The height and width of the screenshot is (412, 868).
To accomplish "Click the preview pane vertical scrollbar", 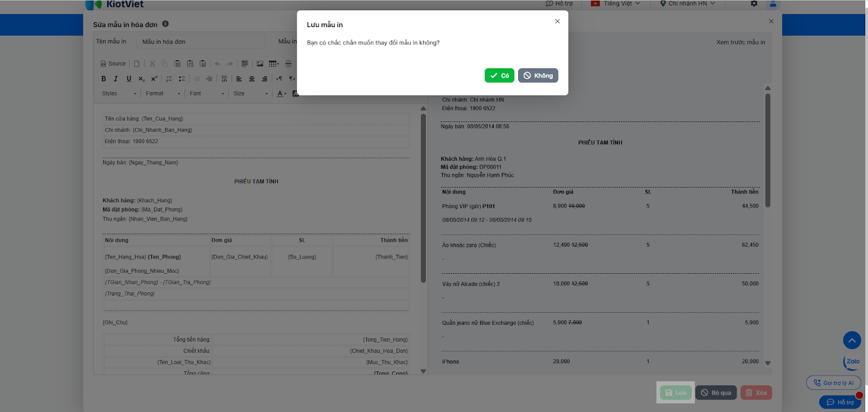I will (x=768, y=150).
